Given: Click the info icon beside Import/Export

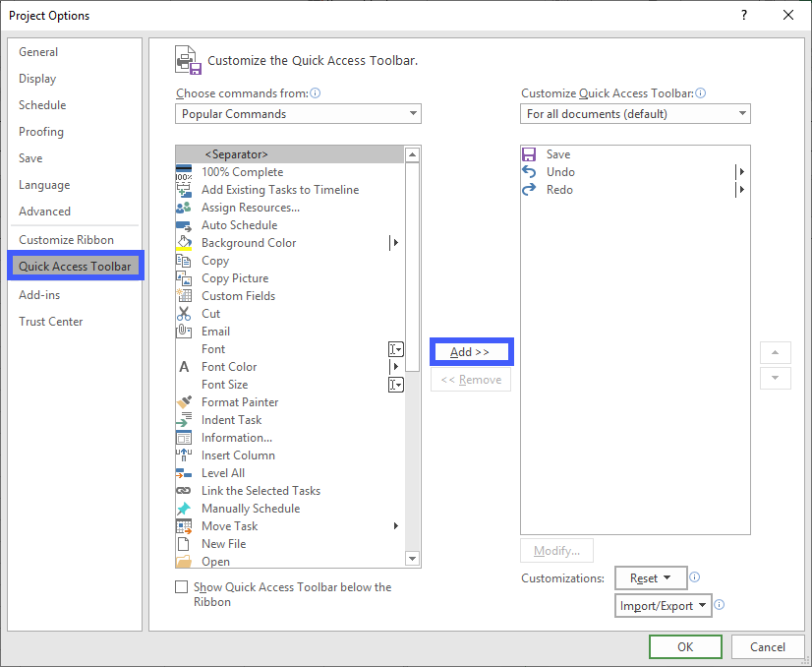Looking at the screenshot, I should coord(720,605).
